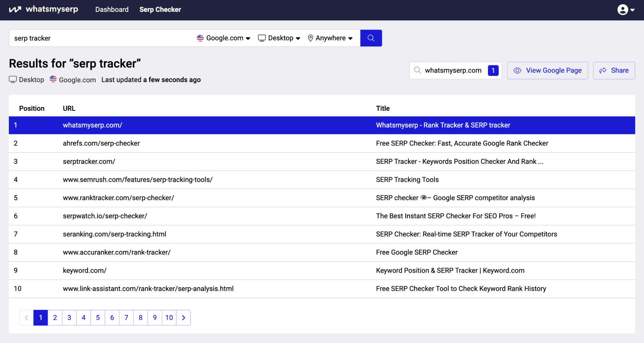Select the Serp Checker nav item

click(x=160, y=10)
